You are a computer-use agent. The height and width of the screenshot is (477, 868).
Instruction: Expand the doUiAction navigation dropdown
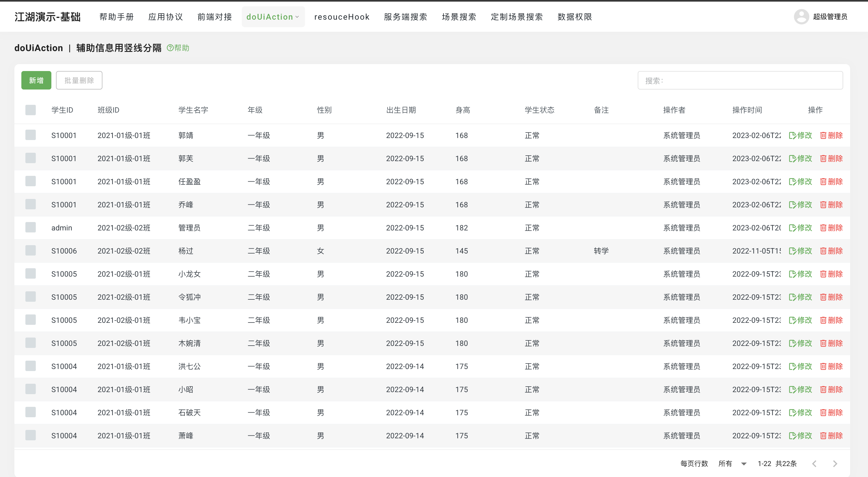[273, 17]
